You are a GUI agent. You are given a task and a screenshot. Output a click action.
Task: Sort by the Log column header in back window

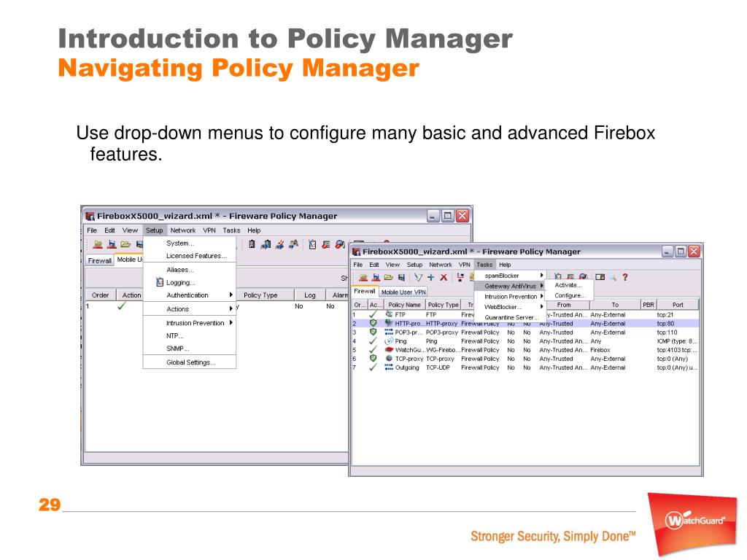tap(309, 295)
